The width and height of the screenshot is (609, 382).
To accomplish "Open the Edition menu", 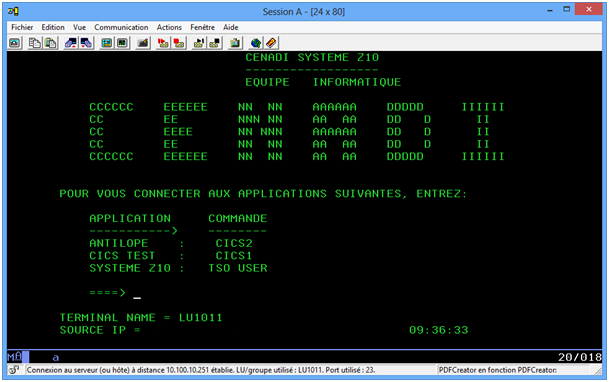I will 53,27.
